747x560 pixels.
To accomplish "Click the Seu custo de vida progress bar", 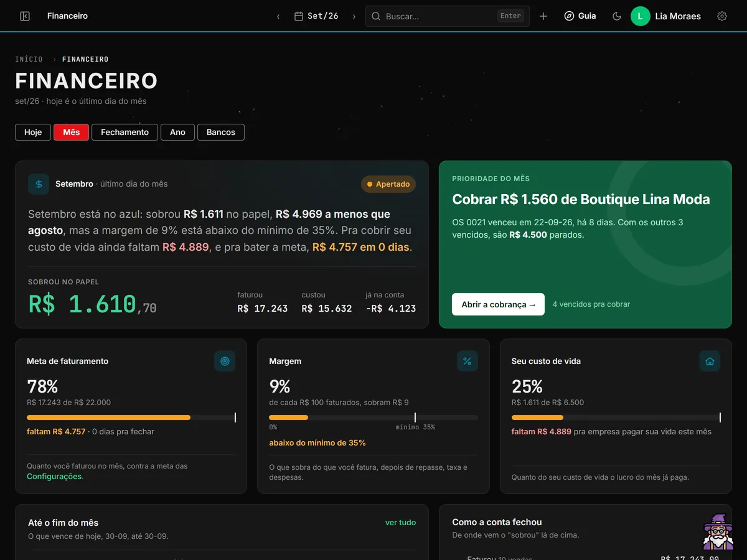I will 616,418.
